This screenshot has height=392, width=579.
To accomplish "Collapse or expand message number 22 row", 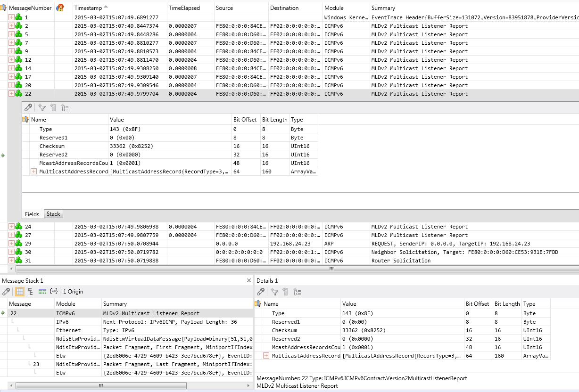I will point(11,94).
